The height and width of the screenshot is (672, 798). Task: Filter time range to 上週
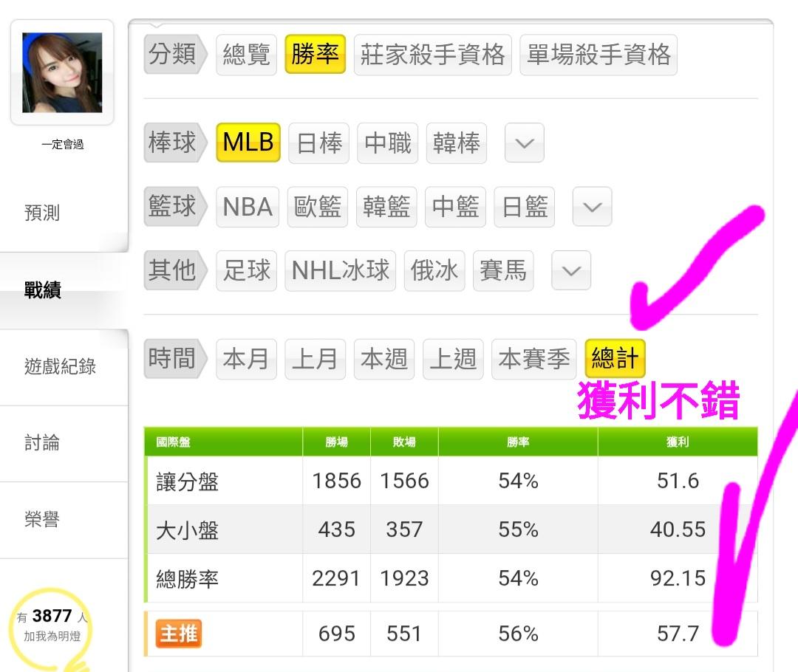453,360
